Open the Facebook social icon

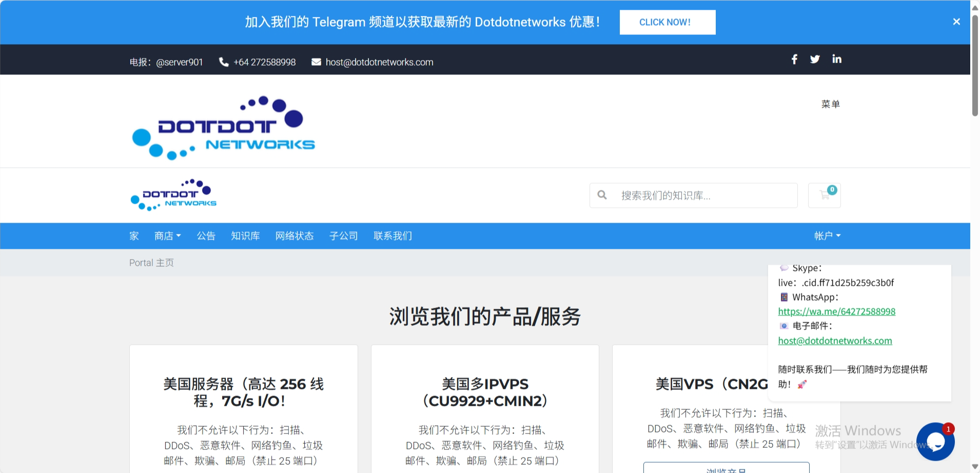794,60
